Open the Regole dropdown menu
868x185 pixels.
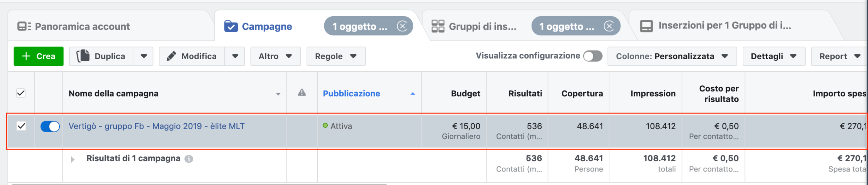pos(336,56)
